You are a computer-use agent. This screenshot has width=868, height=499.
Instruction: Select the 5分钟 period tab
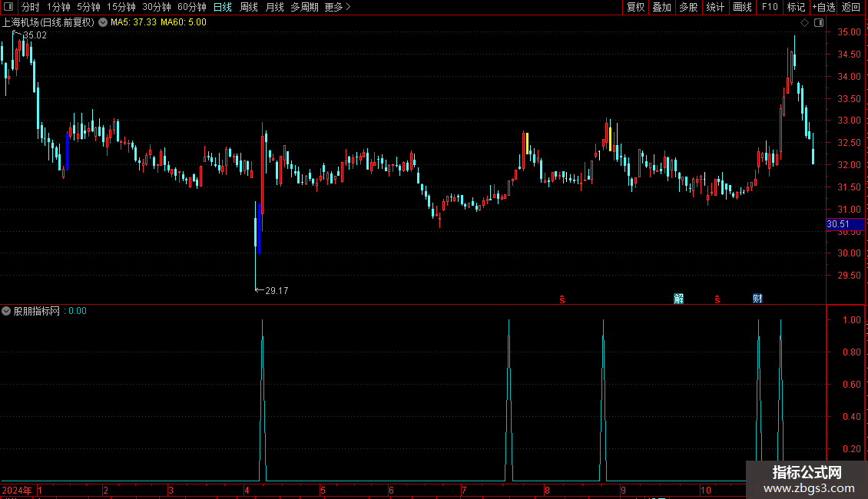coord(88,7)
